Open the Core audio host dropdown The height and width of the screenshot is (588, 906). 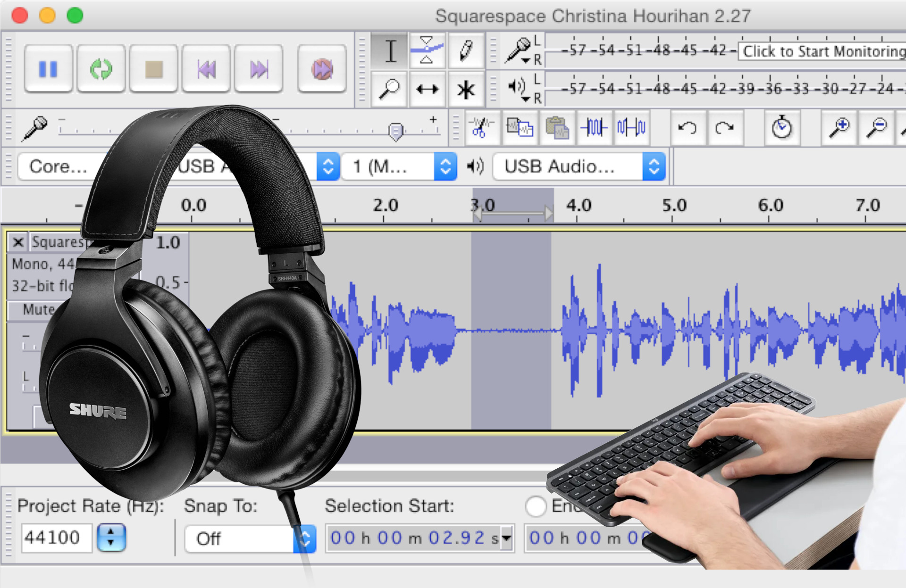tap(59, 166)
